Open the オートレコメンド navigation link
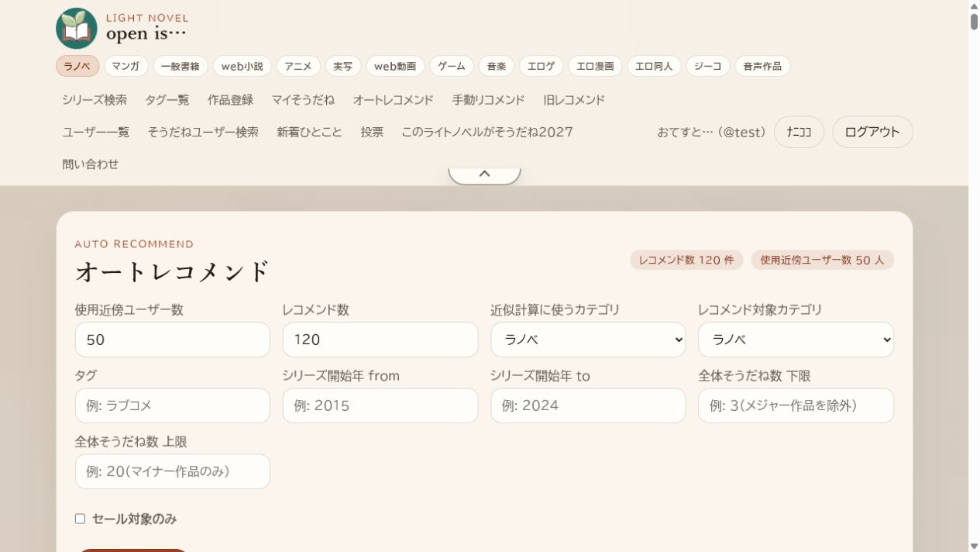This screenshot has width=980, height=552. (393, 100)
